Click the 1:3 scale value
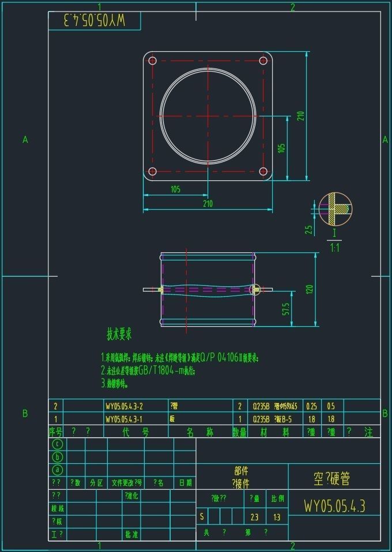This screenshot has height=552, width=392. pos(277,517)
